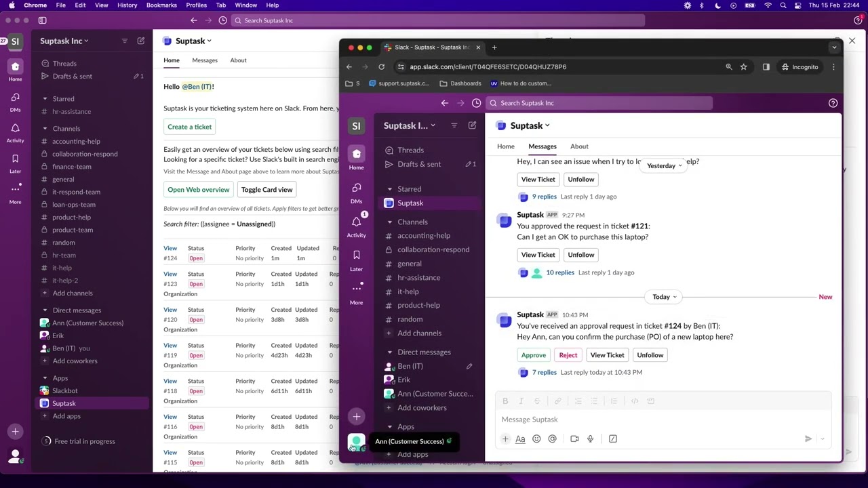The width and height of the screenshot is (868, 488).
Task: Open Suptask Inc workspace dropdown in background window
Action: point(64,41)
